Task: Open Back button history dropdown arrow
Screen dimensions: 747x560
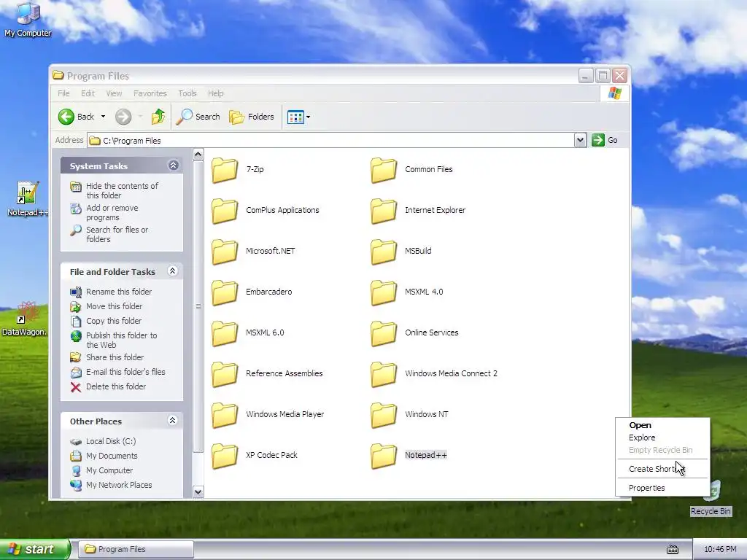Action: click(x=103, y=117)
